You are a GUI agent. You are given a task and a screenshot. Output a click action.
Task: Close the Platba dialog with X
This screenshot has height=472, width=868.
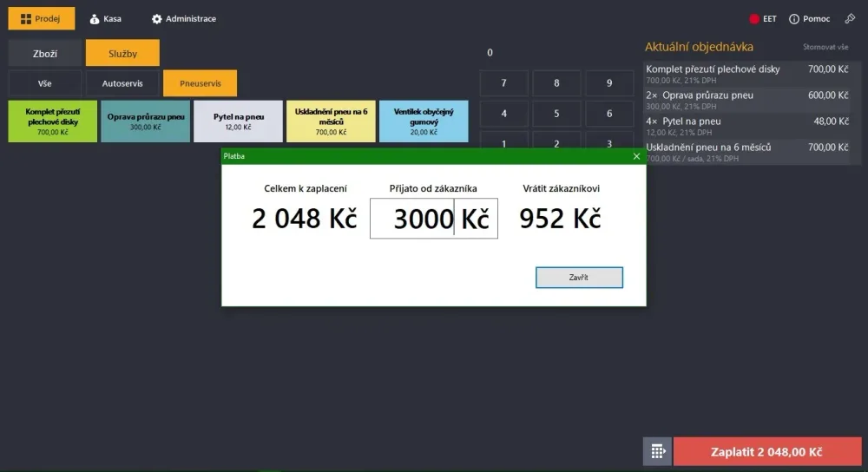coord(636,156)
